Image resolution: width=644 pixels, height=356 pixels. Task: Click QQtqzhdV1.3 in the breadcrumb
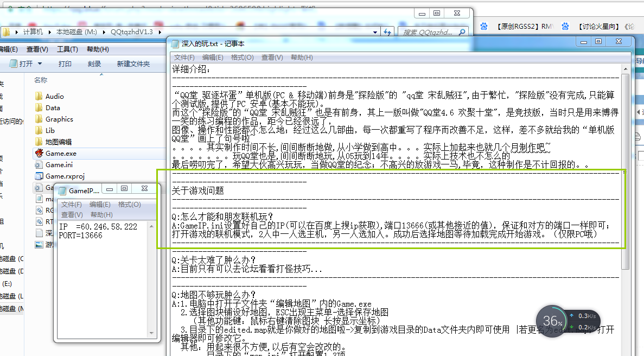click(131, 31)
